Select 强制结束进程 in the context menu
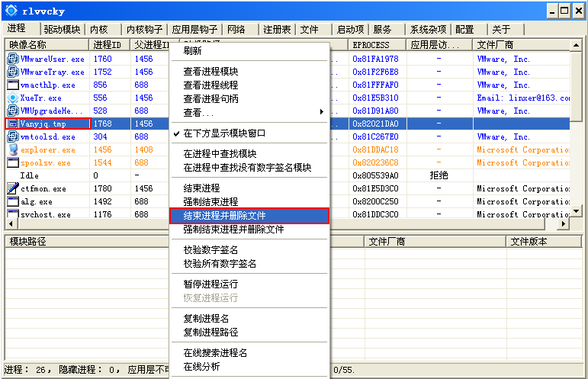 pos(212,201)
